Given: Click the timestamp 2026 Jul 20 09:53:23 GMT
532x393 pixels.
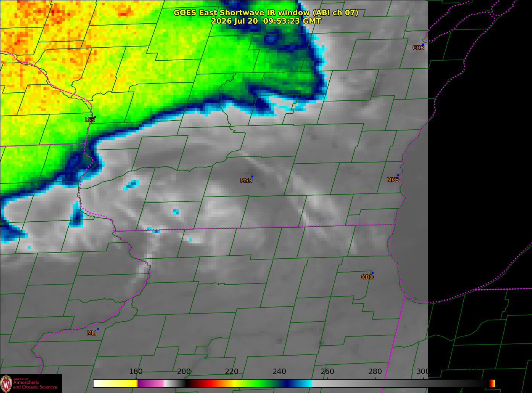Looking at the screenshot, I should coord(266,21).
